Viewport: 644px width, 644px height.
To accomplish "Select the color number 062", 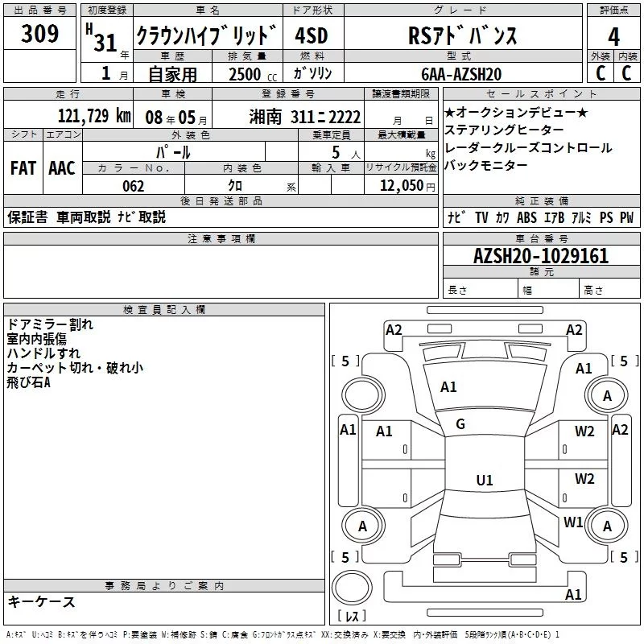I will tap(133, 186).
